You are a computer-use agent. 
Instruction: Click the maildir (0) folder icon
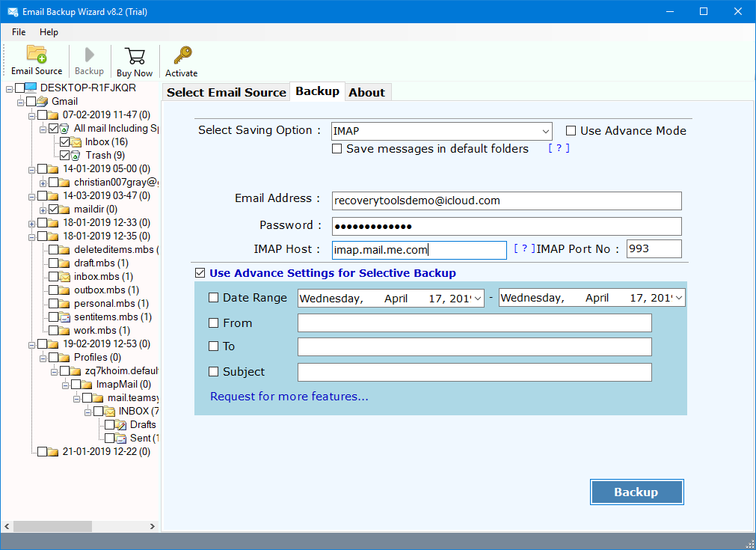64,210
